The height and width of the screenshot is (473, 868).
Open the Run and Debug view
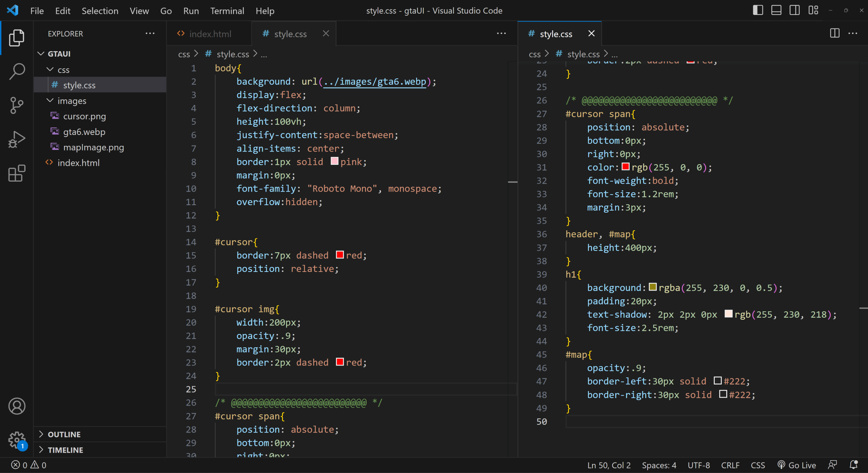click(17, 139)
